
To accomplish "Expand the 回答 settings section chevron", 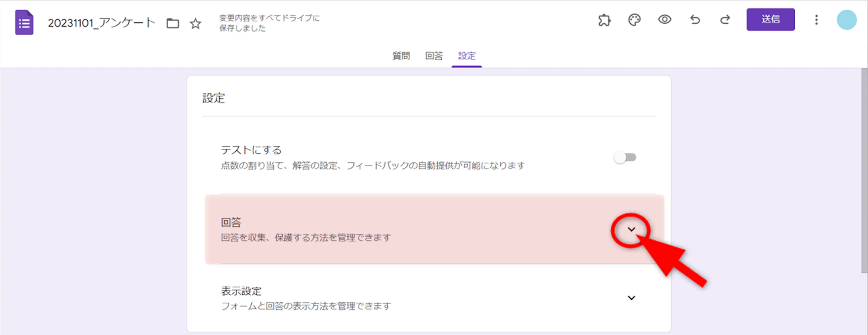I will coord(631,230).
